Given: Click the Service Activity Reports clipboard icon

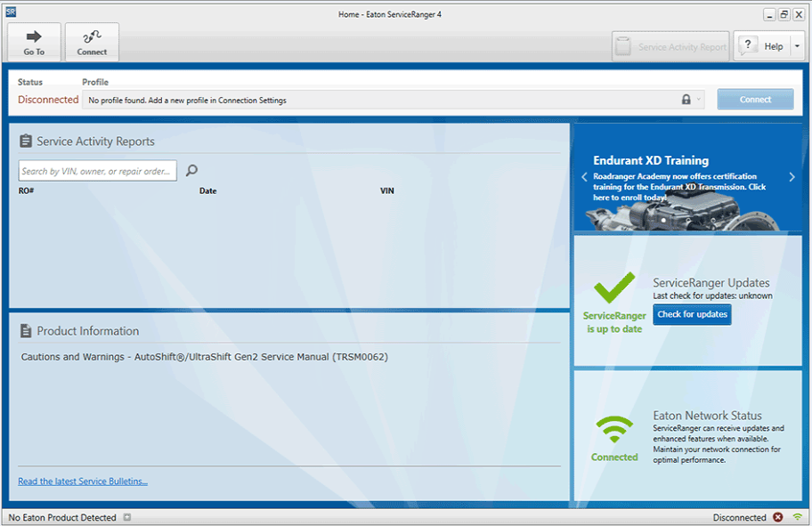Looking at the screenshot, I should (x=25, y=141).
